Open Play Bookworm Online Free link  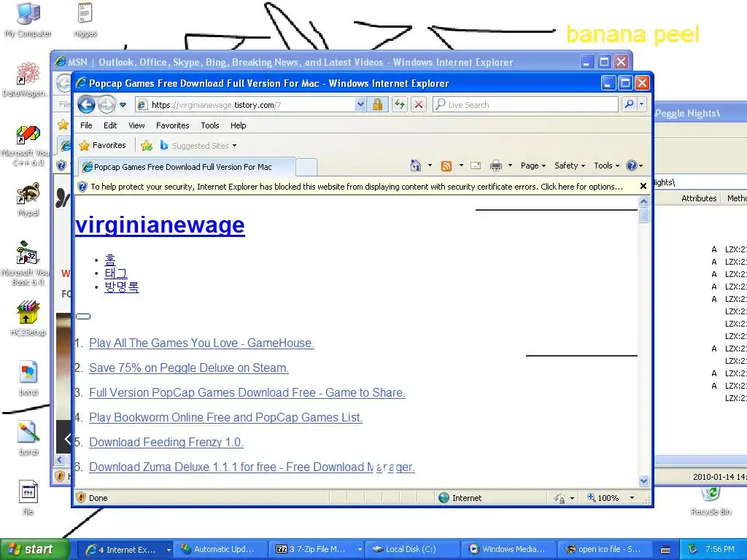(226, 418)
